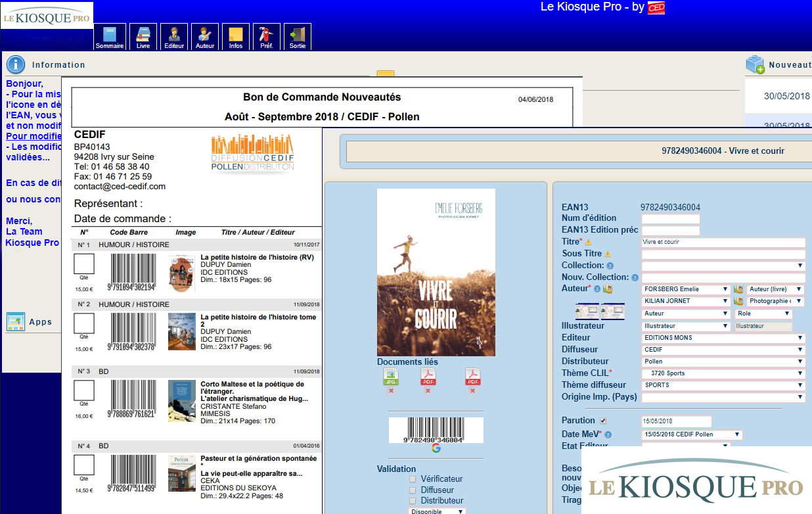Expand the Diffuseur dropdown showing CEDIF
This screenshot has height=514, width=812.
[723, 350]
